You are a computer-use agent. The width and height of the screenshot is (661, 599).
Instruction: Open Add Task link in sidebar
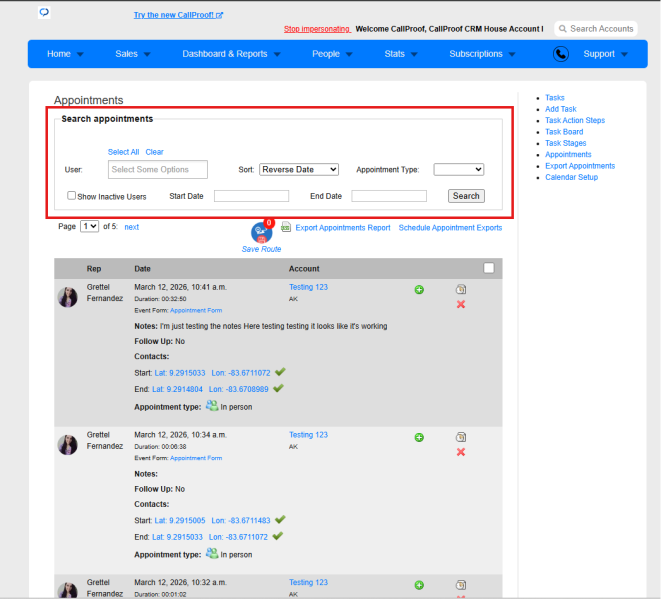tap(560, 109)
